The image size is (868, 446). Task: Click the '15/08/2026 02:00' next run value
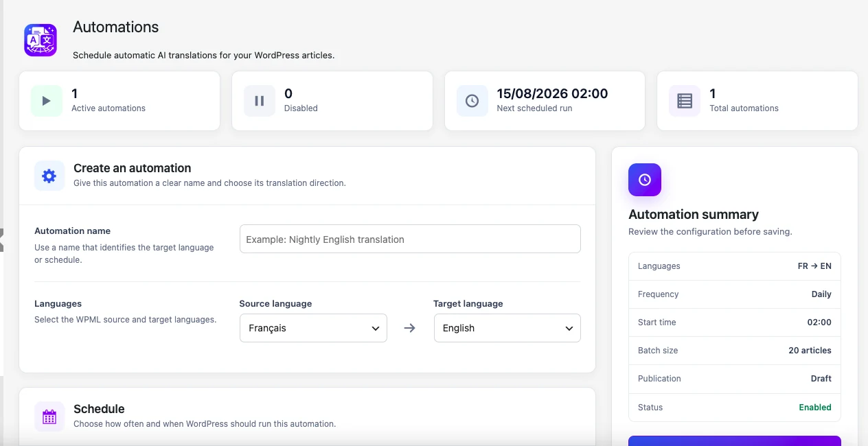(552, 93)
